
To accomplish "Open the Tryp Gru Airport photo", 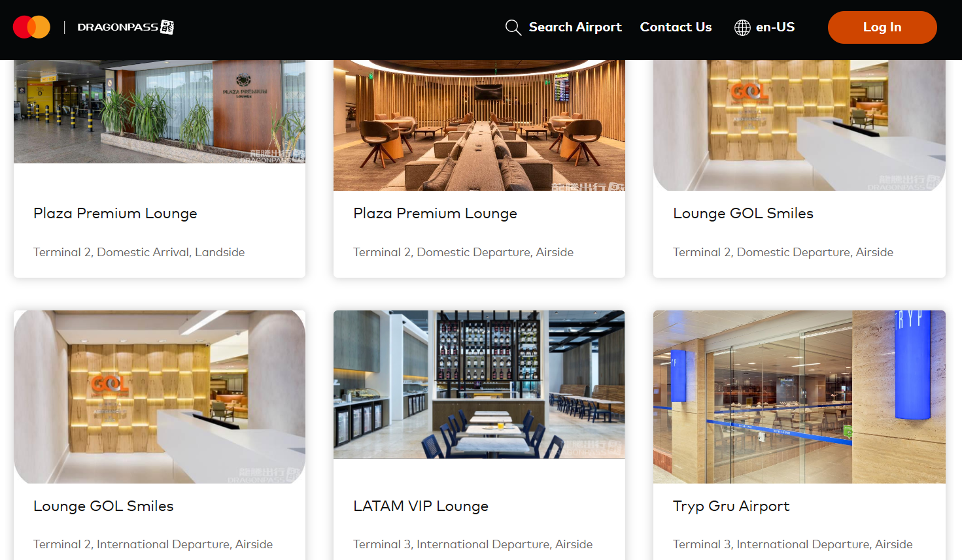I will click(799, 397).
